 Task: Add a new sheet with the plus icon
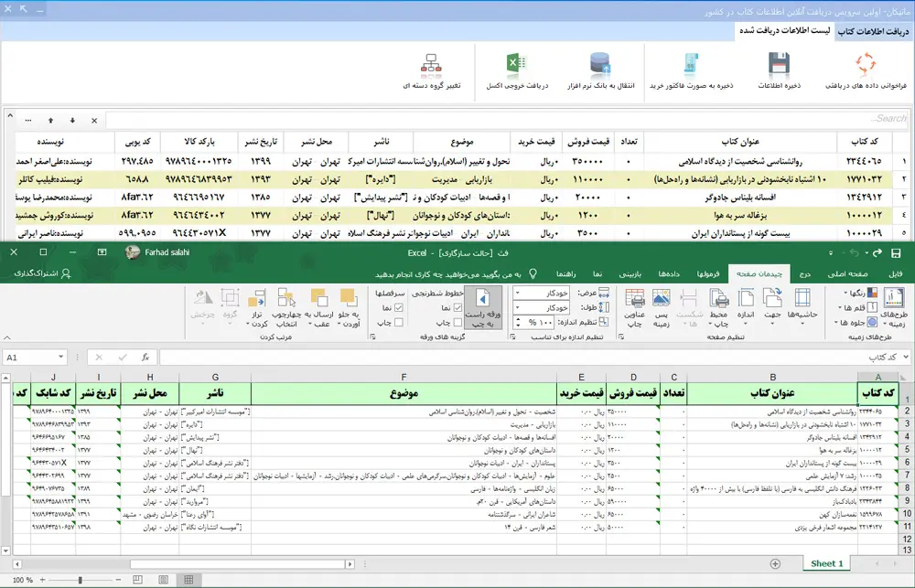point(775,563)
